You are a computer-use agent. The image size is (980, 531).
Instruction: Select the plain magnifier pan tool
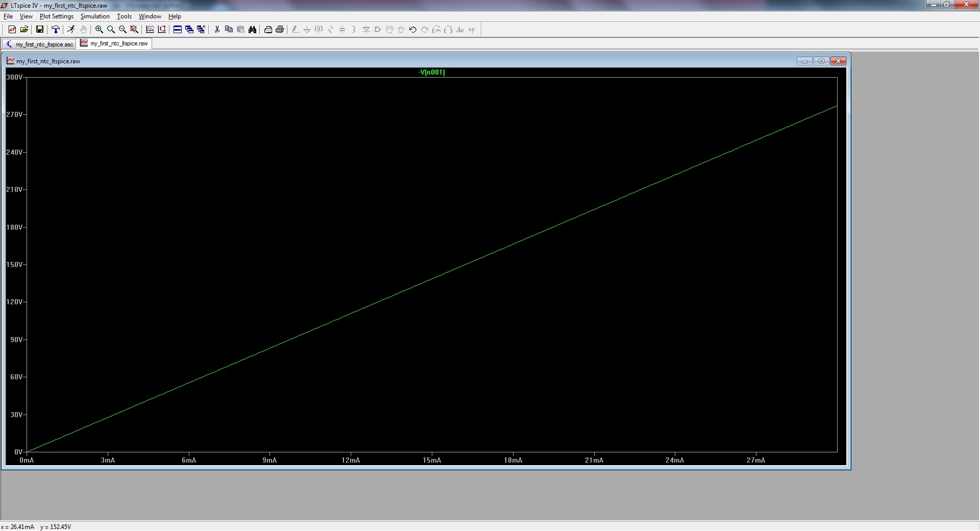coord(111,30)
